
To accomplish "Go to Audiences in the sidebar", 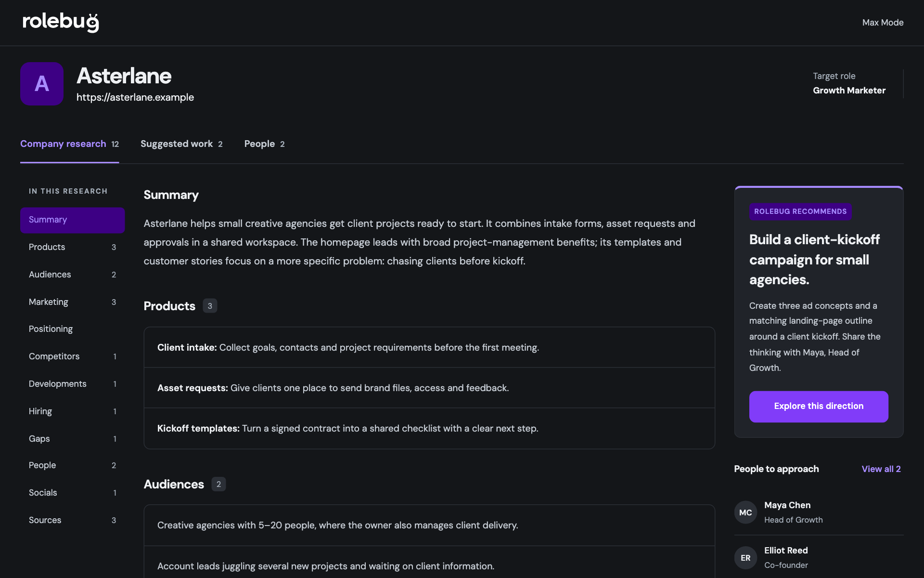I will pyautogui.click(x=72, y=275).
